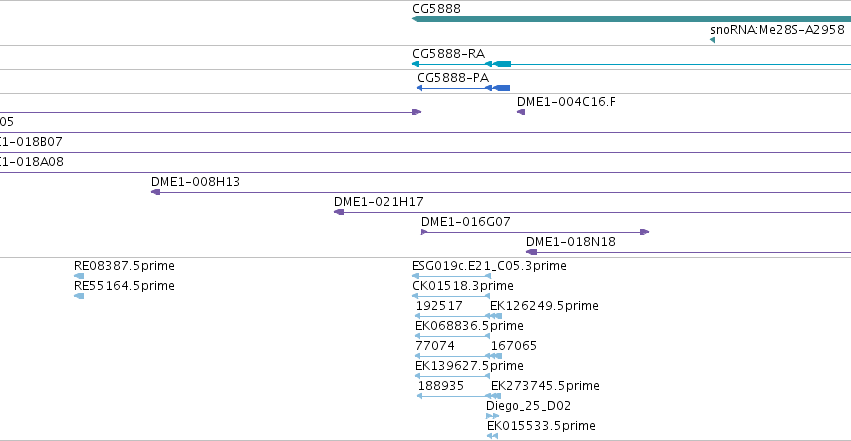Select the CG5888 gene bar
851x441 pixels.
click(631, 19)
